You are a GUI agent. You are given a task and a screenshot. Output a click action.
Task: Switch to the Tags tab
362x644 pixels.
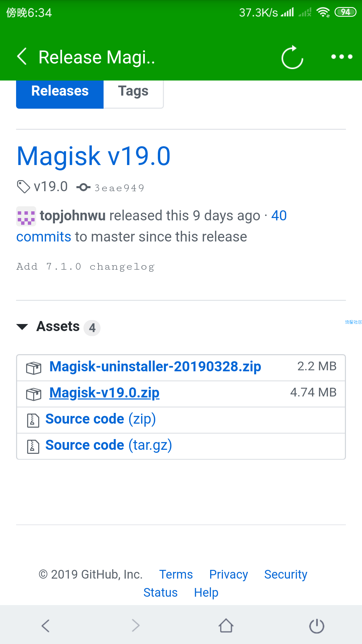point(133,91)
